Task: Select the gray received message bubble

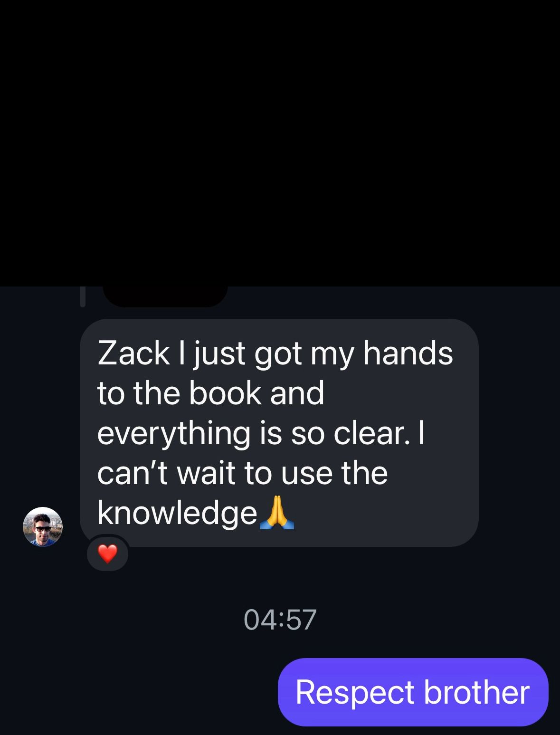Action: 279,433
